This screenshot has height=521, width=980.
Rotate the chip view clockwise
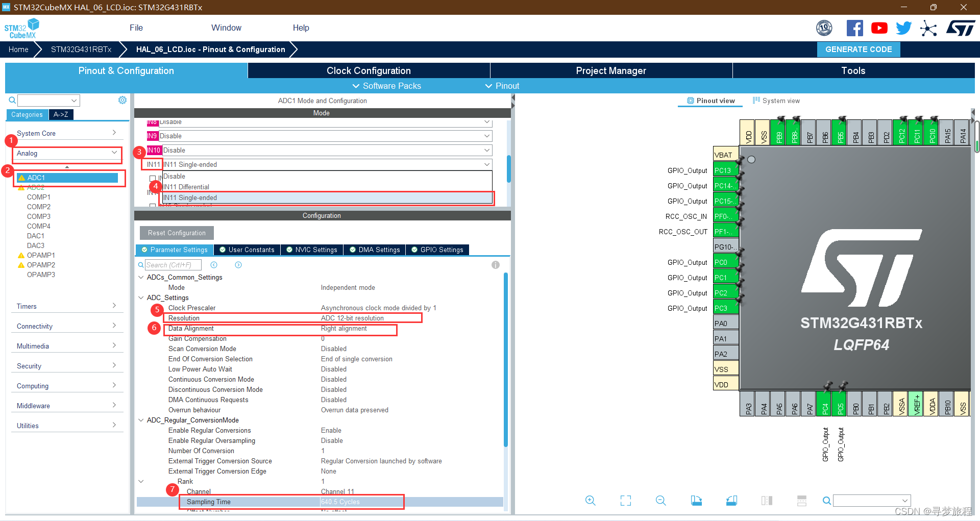(696, 501)
